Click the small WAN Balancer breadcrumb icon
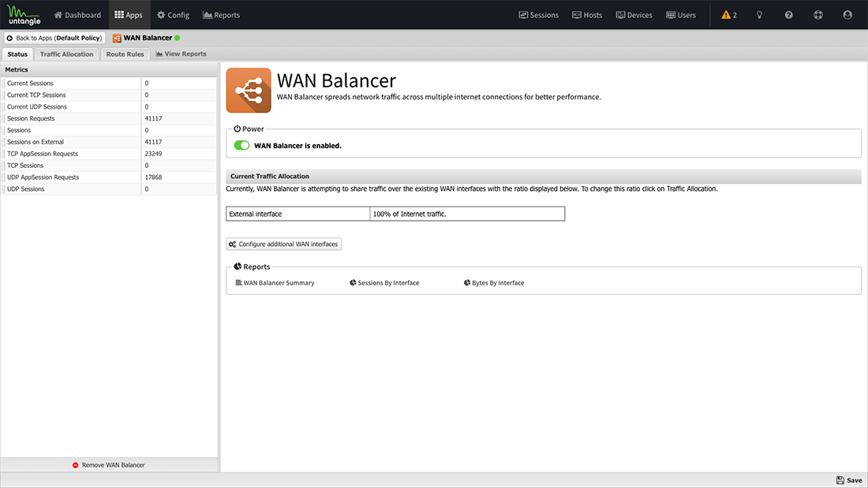The image size is (868, 488). (x=117, y=38)
